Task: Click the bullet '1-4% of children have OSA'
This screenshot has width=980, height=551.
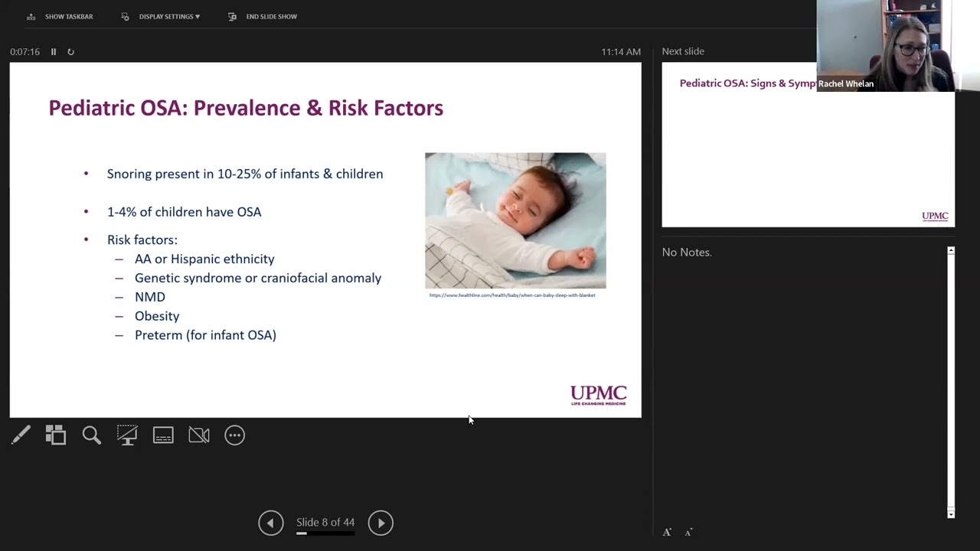Action: point(185,212)
